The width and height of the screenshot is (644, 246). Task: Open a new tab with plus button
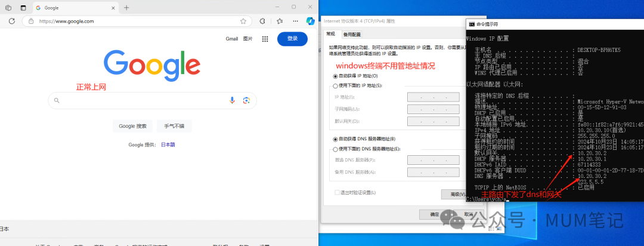click(126, 7)
